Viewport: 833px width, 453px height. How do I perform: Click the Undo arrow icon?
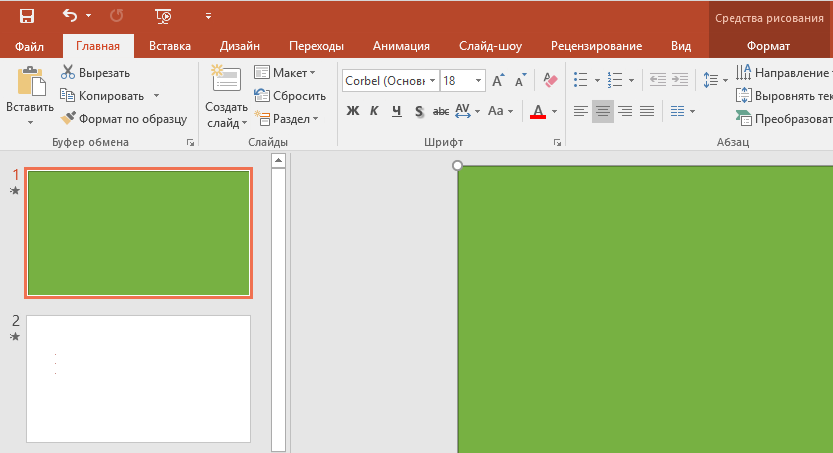pos(70,16)
